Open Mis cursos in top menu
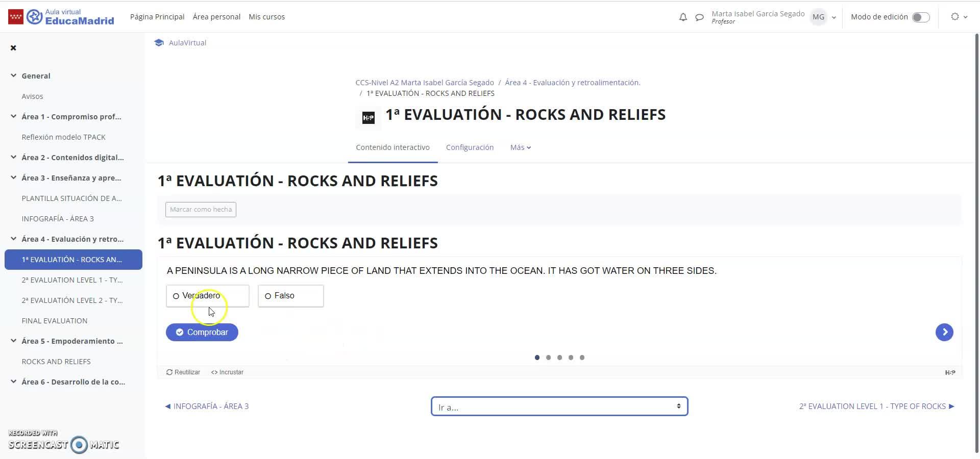Screen dimensions: 980x459 [x=266, y=17]
